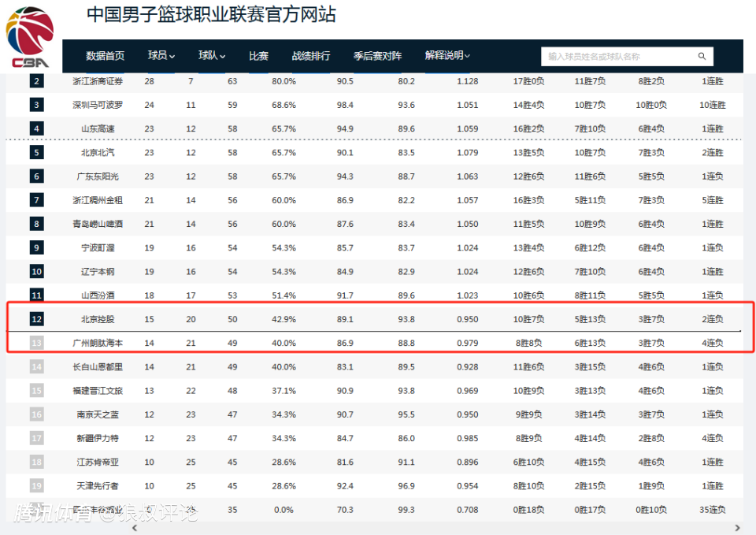The width and height of the screenshot is (756, 535).
Task: Click the rank 12 badge
Action: tap(37, 319)
